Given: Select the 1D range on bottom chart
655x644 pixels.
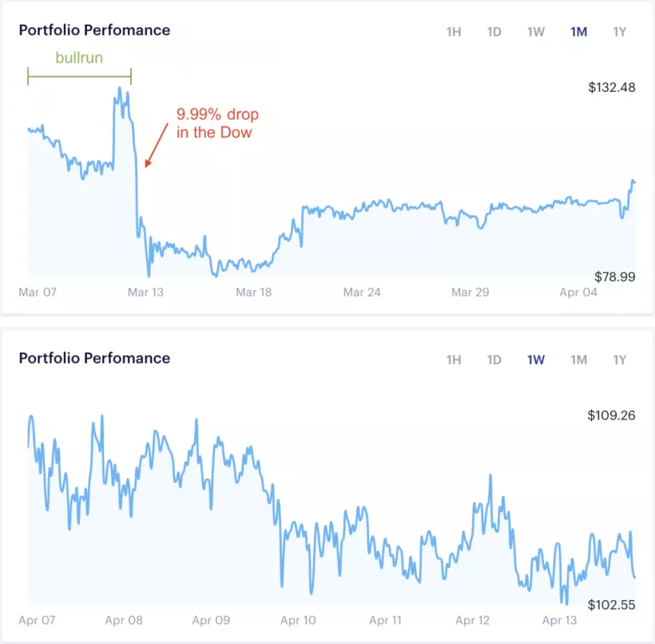Looking at the screenshot, I should click(x=494, y=360).
